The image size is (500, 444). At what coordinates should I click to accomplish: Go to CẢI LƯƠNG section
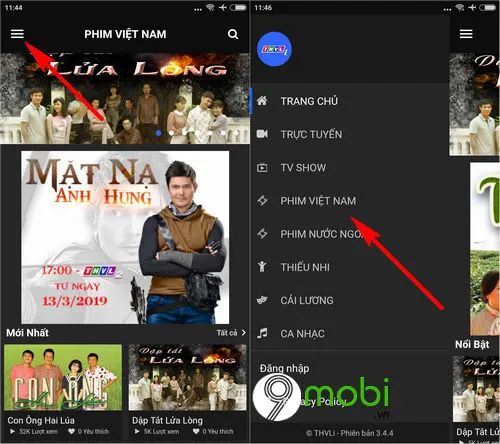coord(350,300)
